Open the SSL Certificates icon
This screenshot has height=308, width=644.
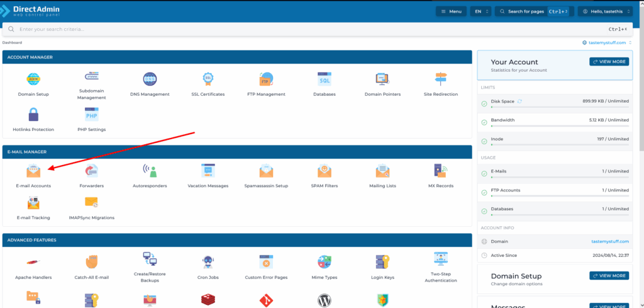(208, 79)
